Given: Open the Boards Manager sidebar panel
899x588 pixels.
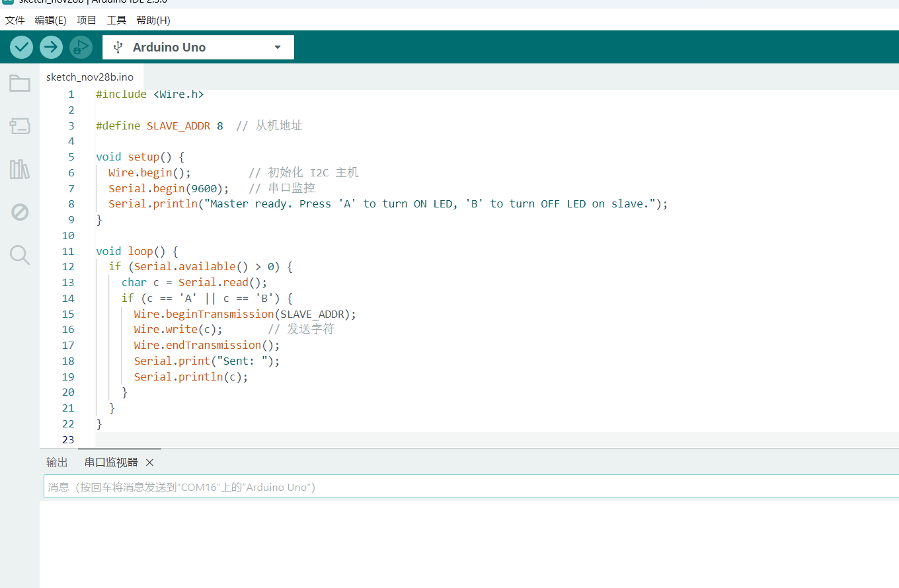Looking at the screenshot, I should point(20,126).
